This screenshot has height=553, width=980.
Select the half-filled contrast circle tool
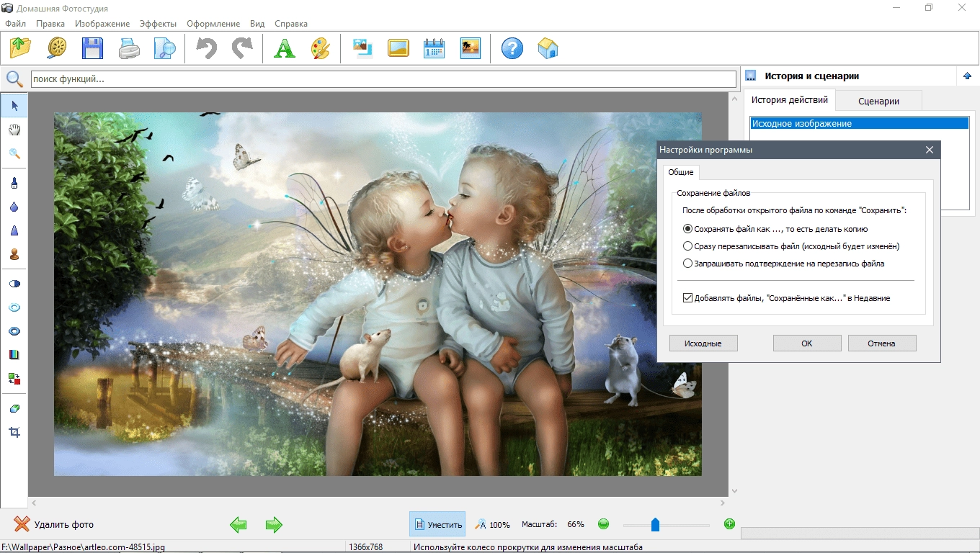[14, 284]
